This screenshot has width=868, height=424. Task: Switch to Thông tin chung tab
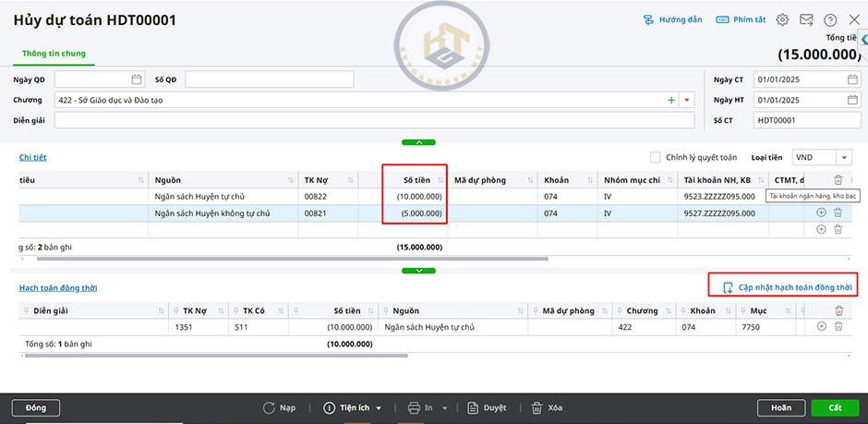click(54, 54)
